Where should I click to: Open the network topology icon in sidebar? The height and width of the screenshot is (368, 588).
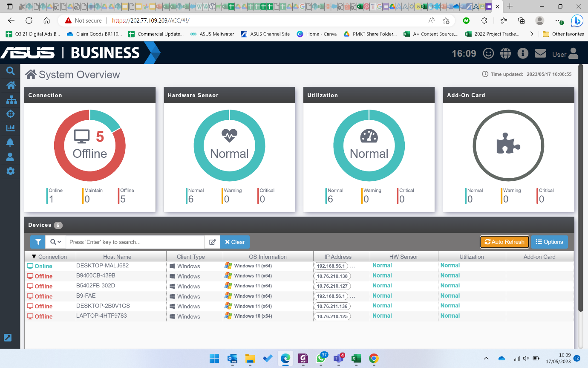[11, 100]
